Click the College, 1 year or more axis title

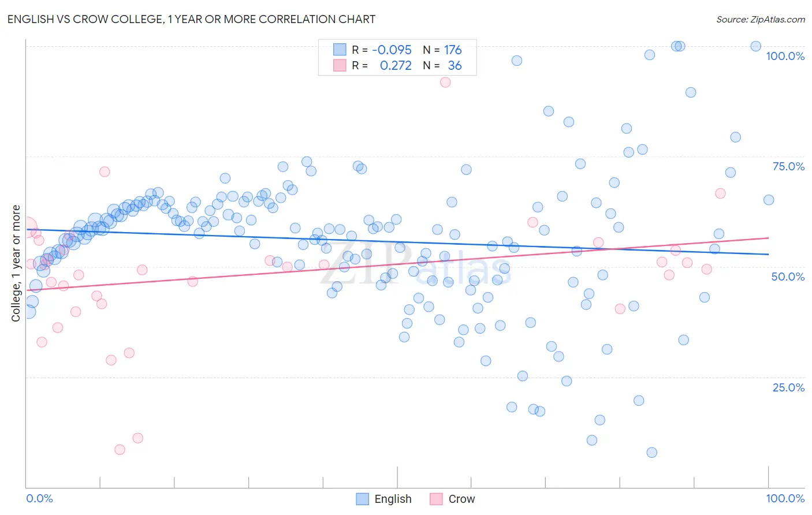coord(16,263)
